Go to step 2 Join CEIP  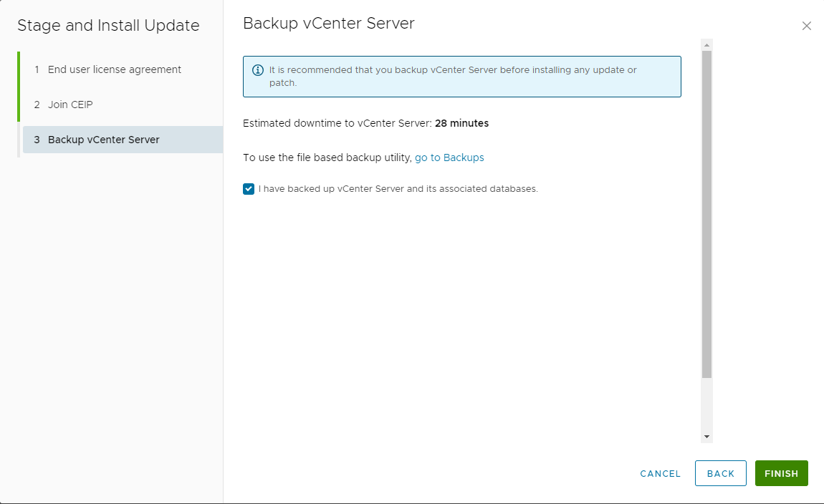pos(70,105)
